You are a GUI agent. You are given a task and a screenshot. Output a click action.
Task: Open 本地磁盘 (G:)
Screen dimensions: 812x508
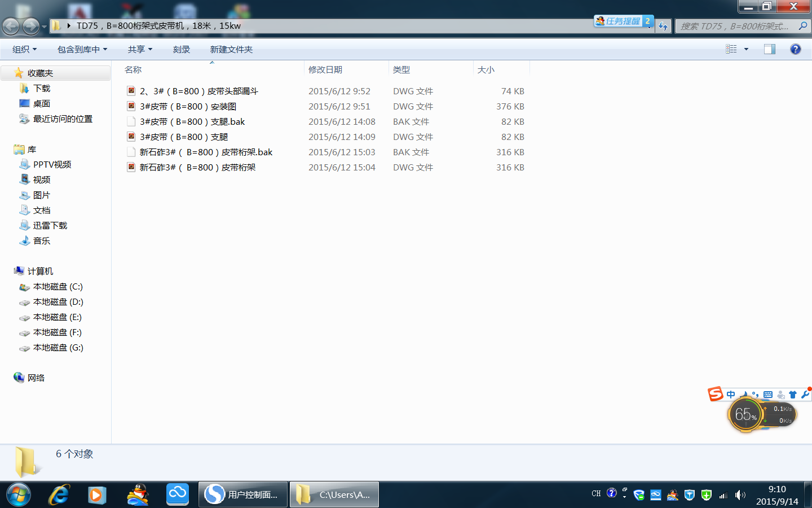click(x=58, y=347)
